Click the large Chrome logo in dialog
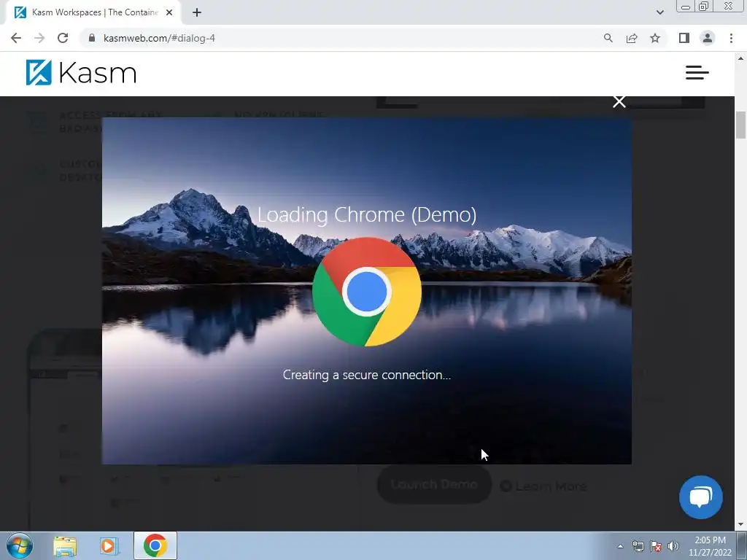The image size is (747, 560). (x=367, y=292)
